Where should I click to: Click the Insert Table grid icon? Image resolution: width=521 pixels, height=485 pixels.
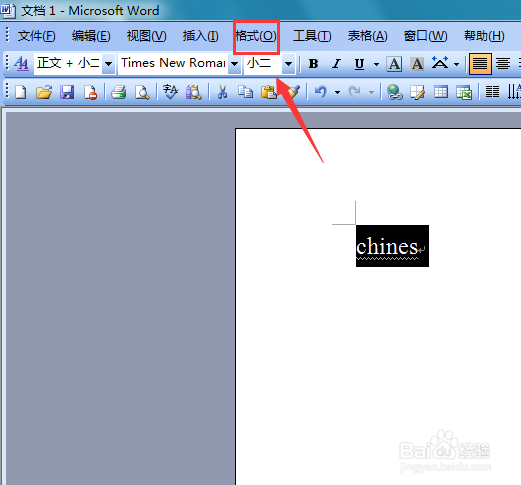pyautogui.click(x=441, y=92)
